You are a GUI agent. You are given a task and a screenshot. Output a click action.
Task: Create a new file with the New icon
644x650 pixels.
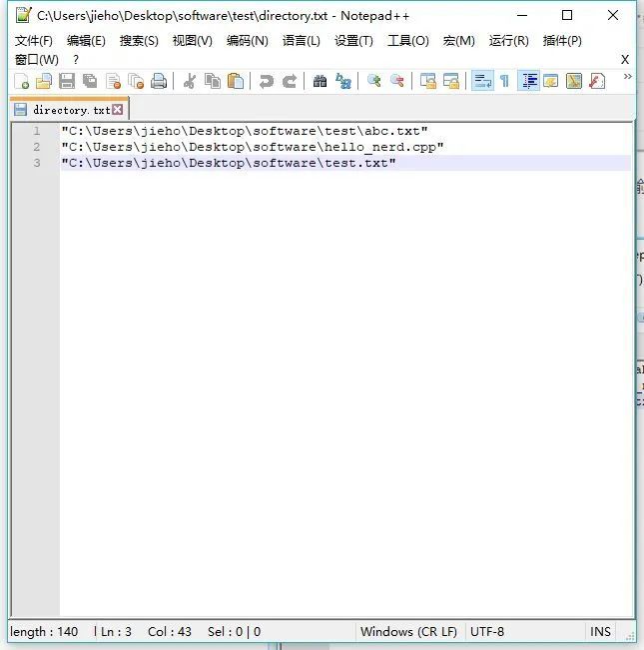(22, 81)
